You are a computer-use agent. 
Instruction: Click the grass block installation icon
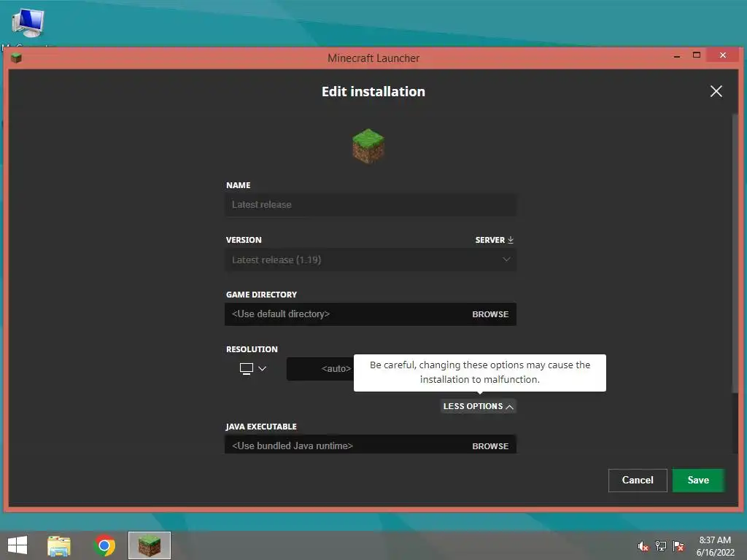[x=368, y=146]
